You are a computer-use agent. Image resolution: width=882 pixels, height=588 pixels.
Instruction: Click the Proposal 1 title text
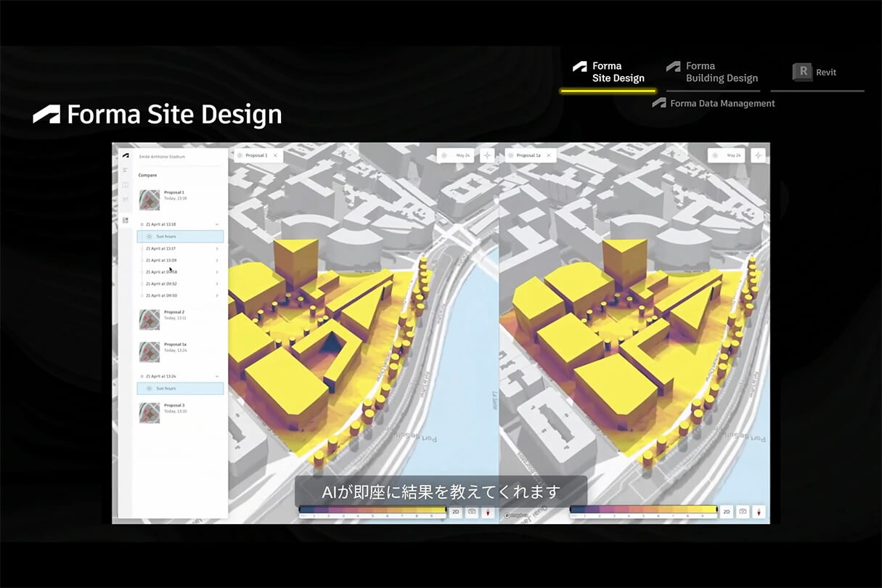[174, 192]
